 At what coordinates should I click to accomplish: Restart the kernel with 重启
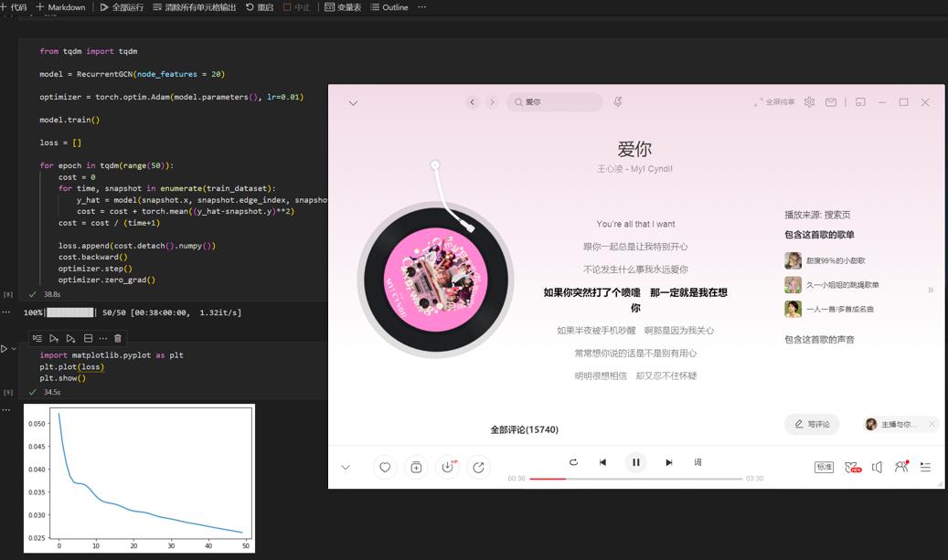(260, 7)
